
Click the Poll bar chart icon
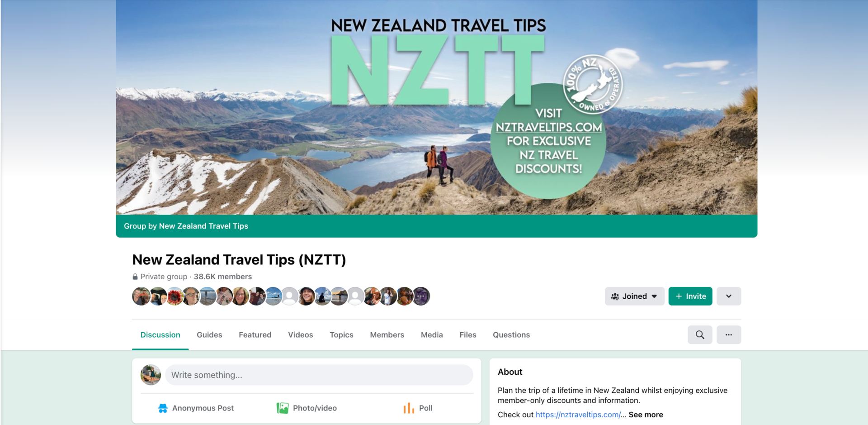click(409, 408)
